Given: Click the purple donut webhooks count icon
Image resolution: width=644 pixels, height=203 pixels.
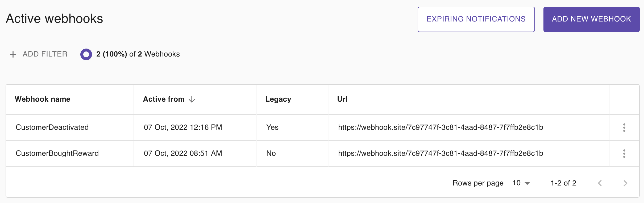Looking at the screenshot, I should (x=86, y=54).
